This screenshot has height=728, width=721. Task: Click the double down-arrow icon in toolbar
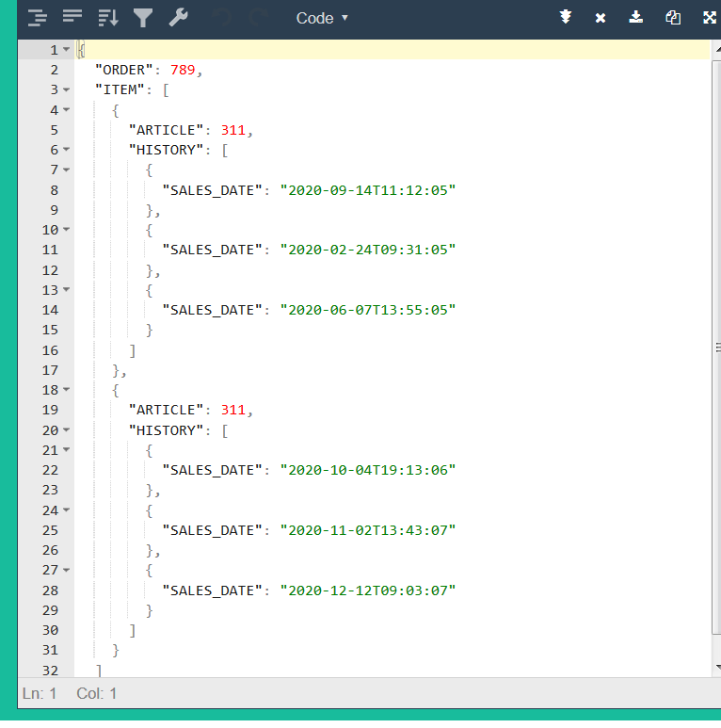point(566,17)
